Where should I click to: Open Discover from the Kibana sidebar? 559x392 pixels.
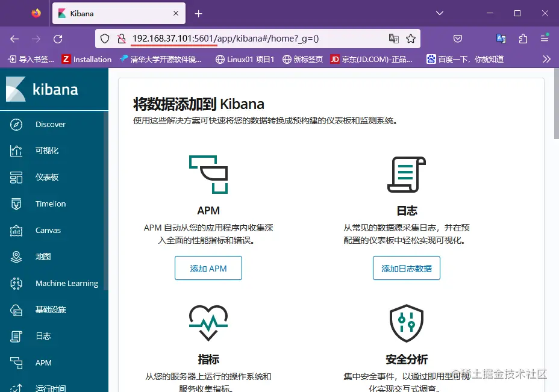[x=51, y=124]
